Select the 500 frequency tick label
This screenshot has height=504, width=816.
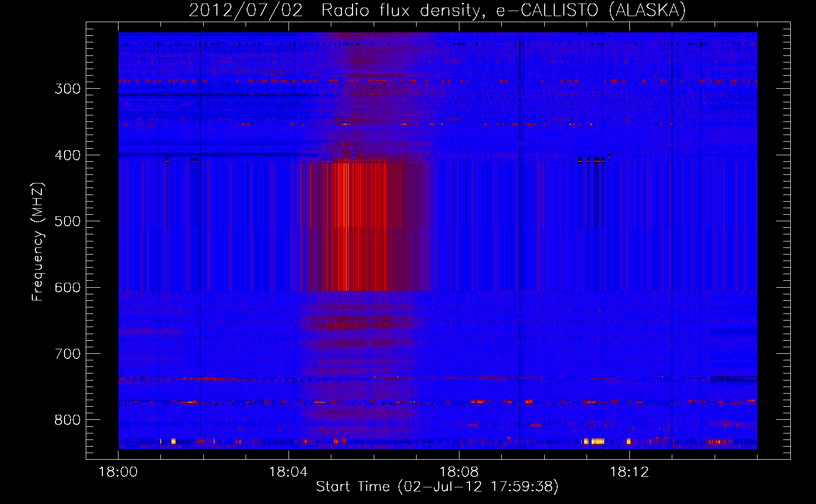tap(68, 221)
